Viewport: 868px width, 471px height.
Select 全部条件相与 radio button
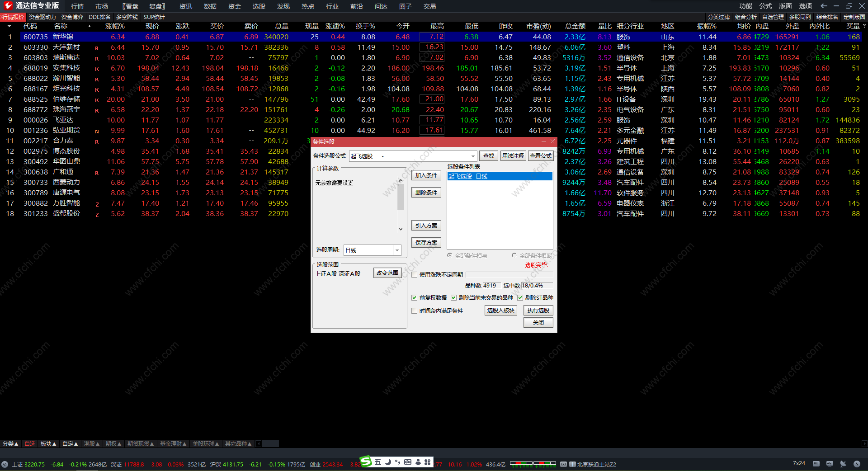449,255
